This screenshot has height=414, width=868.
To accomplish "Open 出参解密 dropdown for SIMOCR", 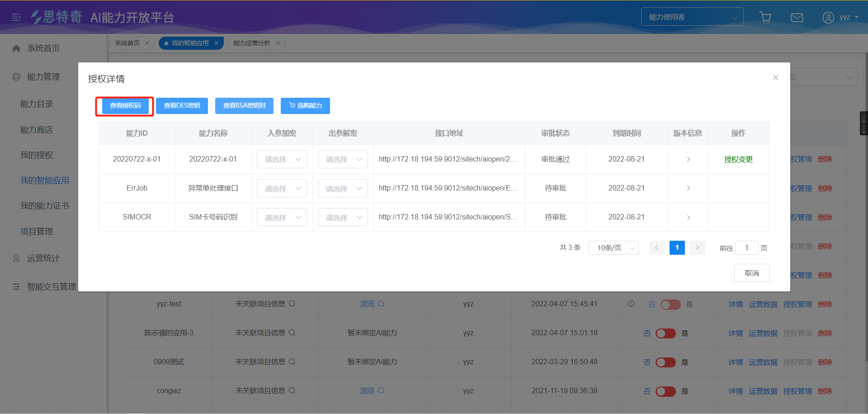I will pos(343,217).
